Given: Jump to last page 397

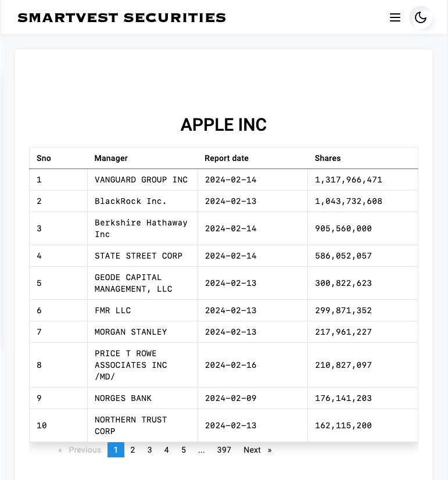Looking at the screenshot, I should 224,450.
